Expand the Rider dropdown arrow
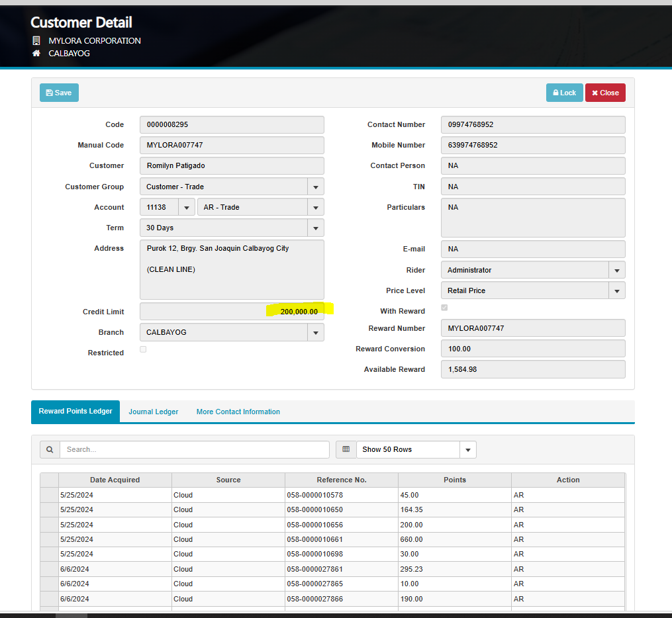Screen dimensions: 672x618 [x=616, y=271]
